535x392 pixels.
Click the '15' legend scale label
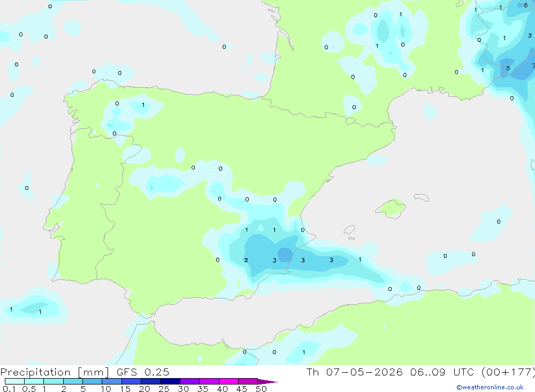[125, 389]
